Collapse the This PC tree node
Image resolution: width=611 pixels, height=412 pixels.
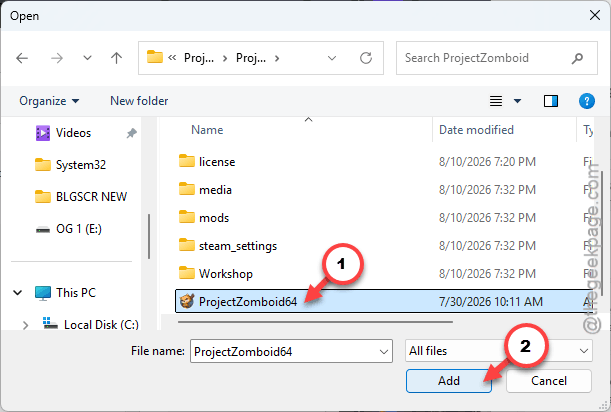(18, 293)
